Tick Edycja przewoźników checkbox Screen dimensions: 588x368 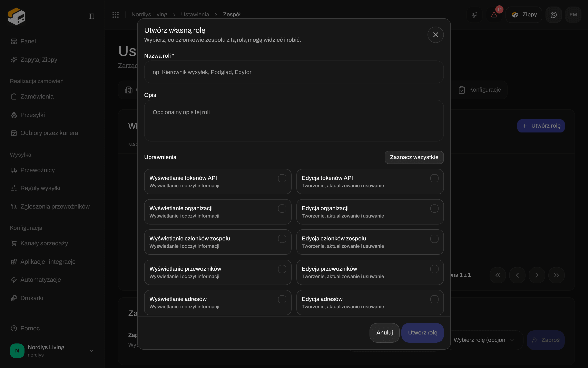pos(434,269)
